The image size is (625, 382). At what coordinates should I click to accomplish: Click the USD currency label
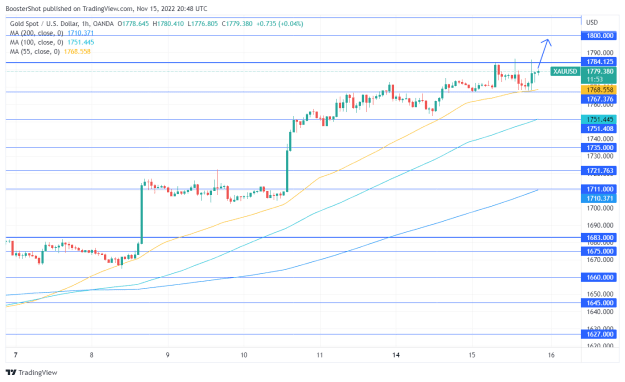point(592,22)
